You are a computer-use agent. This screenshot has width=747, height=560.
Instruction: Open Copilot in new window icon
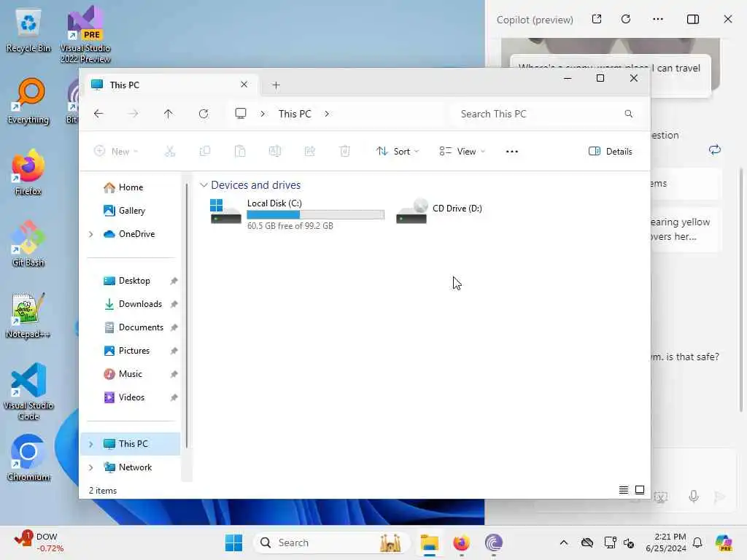597,19
